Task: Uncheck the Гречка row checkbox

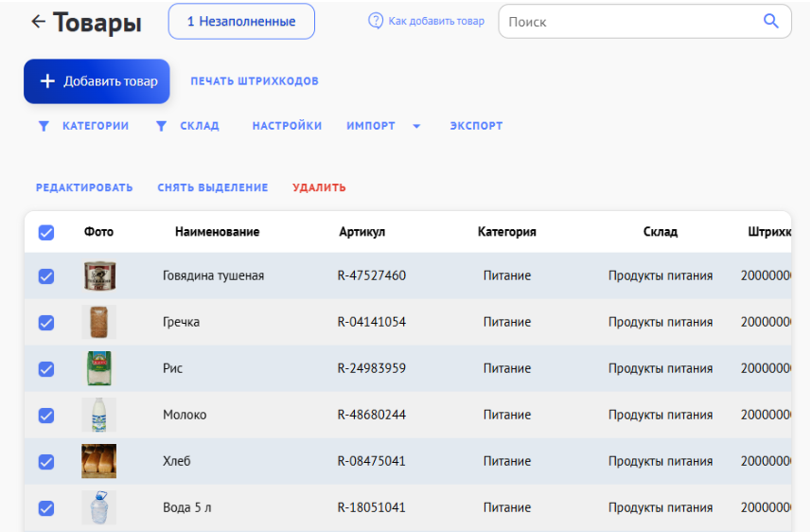Action: pyautogui.click(x=45, y=322)
